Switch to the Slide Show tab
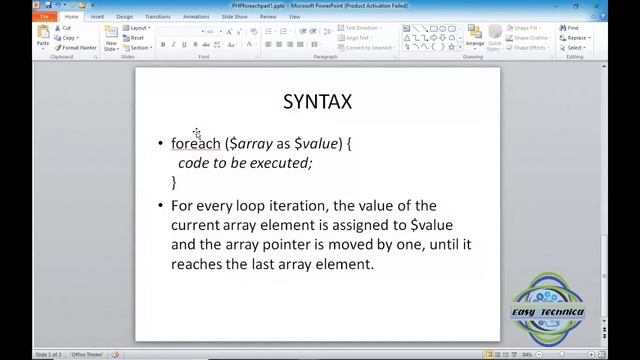 (x=235, y=17)
